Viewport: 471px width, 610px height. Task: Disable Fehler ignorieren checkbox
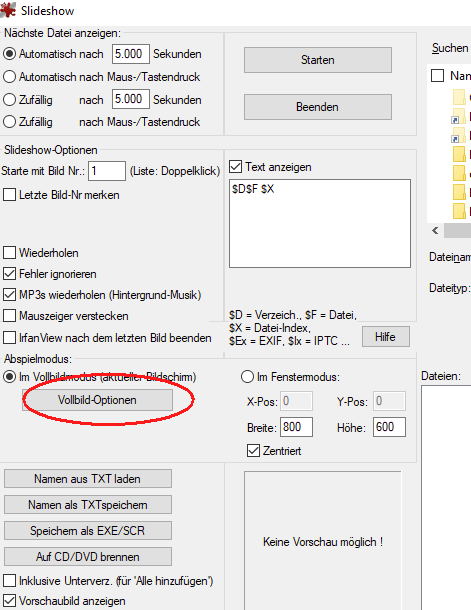[9, 274]
